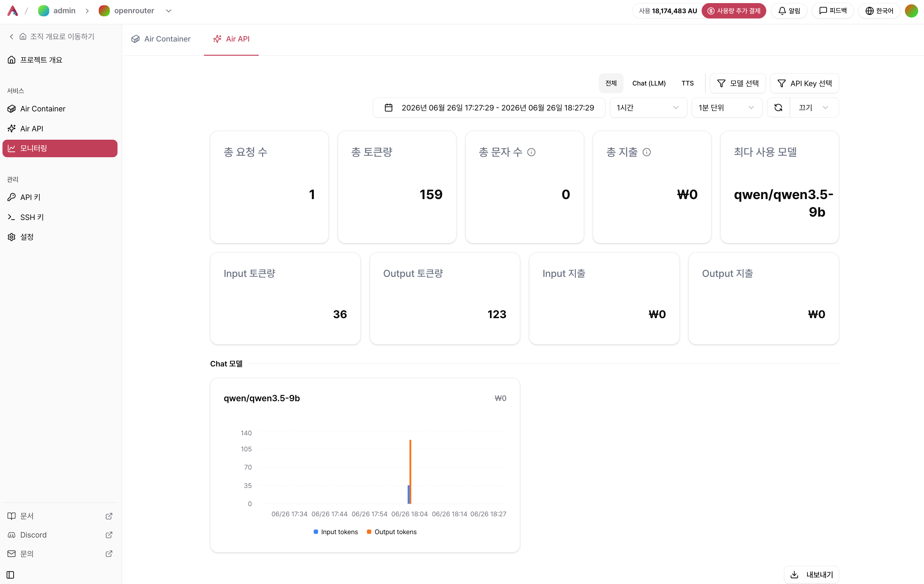Viewport: 924px width, 584px height.
Task: Toggle Input tokens legend entry
Action: coord(336,532)
